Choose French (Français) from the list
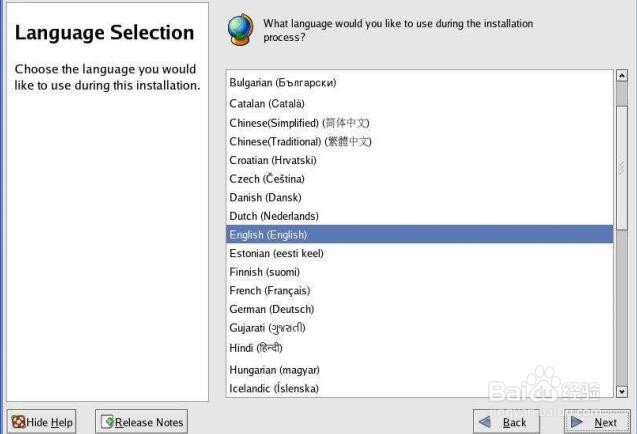This screenshot has height=434, width=637. tap(419, 291)
